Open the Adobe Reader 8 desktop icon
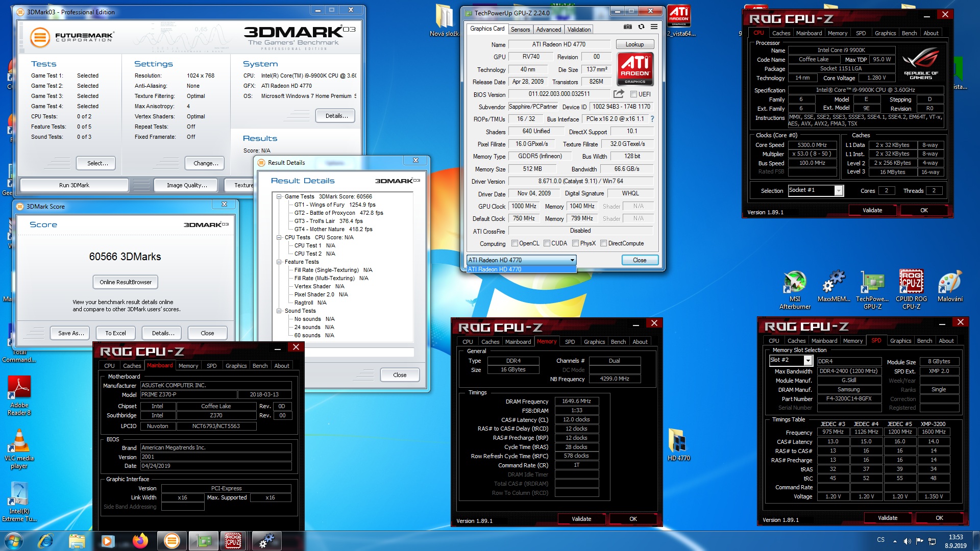The width and height of the screenshot is (980, 551). point(19,395)
